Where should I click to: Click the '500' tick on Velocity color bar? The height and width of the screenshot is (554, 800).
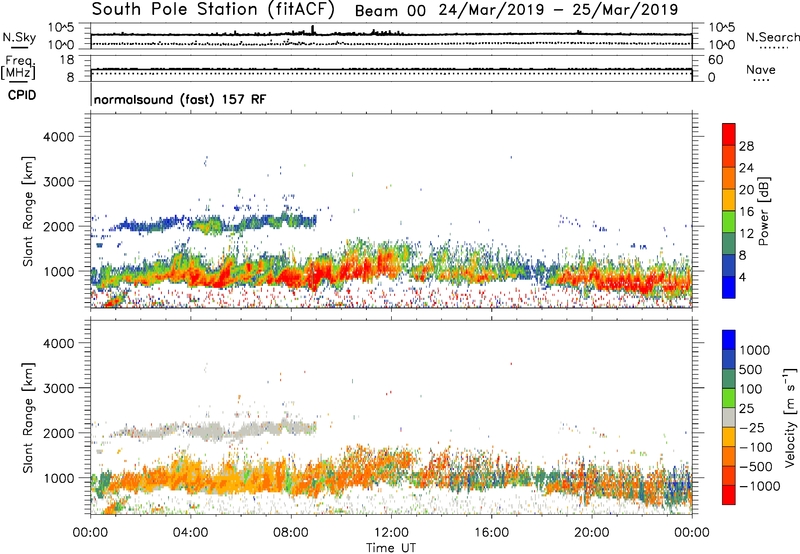(x=751, y=369)
